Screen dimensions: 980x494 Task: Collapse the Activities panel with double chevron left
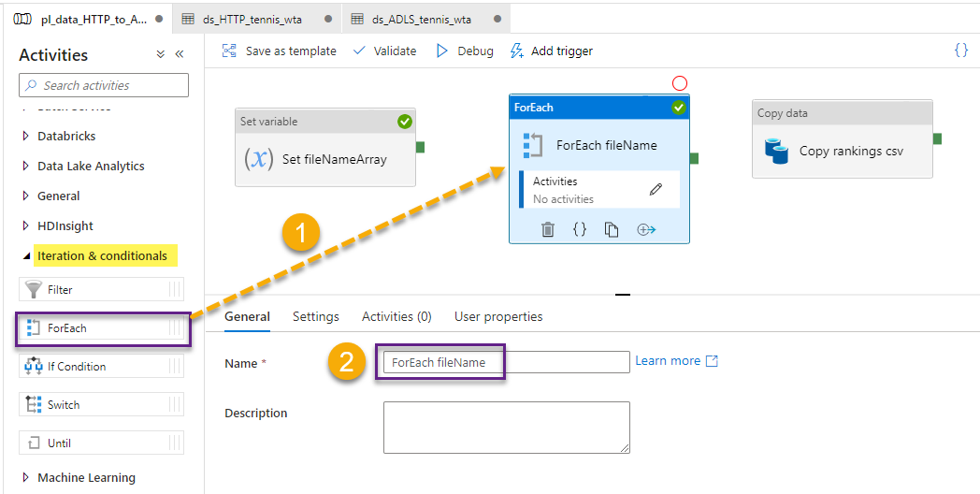[180, 55]
